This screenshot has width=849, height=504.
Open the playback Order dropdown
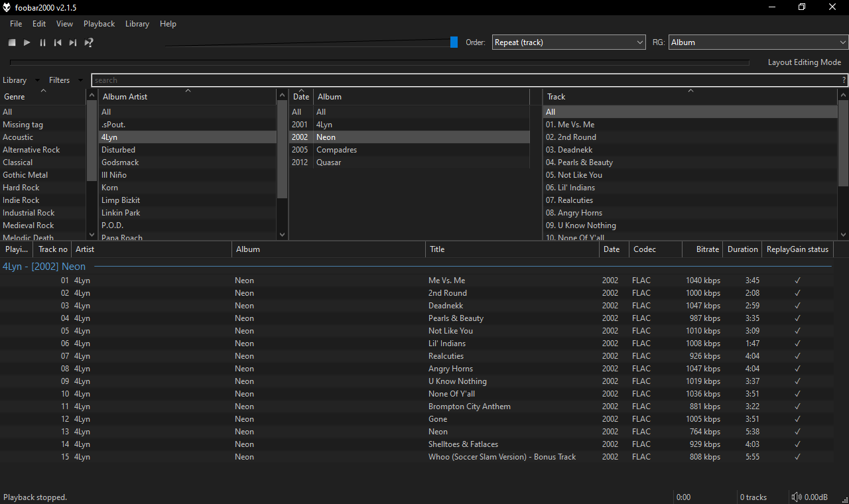568,42
